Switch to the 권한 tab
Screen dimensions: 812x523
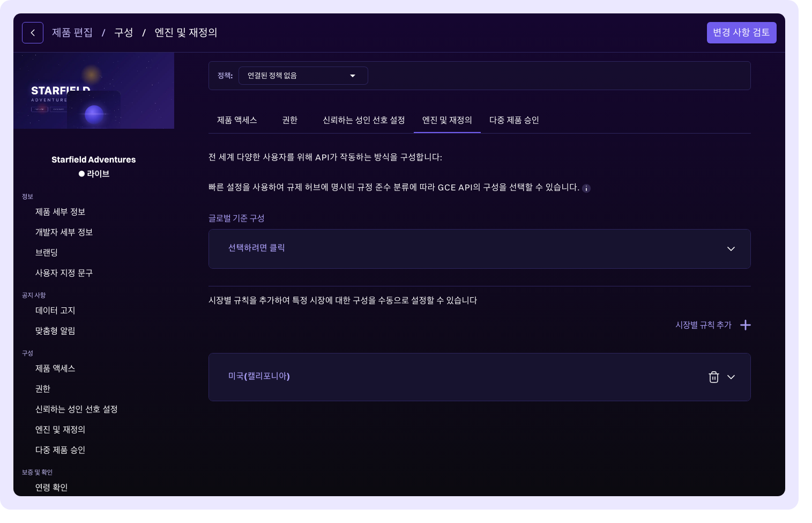(x=290, y=120)
